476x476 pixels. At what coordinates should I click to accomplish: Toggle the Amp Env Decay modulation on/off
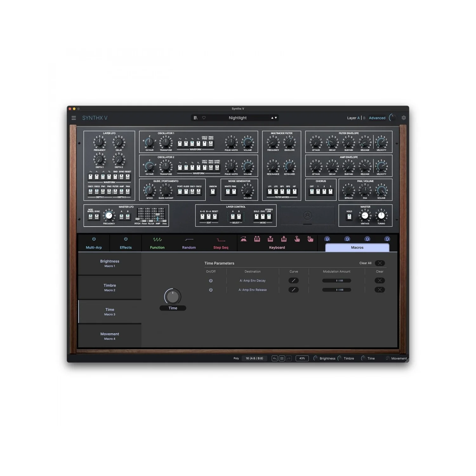211,281
